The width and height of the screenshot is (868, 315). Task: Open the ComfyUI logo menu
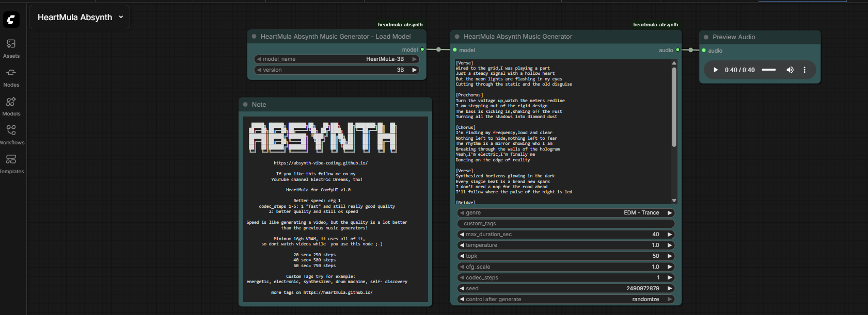point(11,20)
